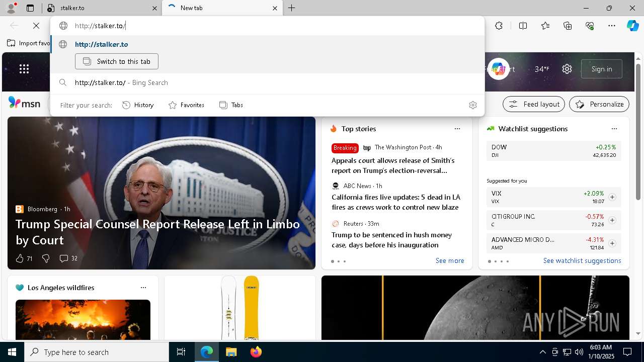This screenshot has width=644, height=362.
Task: Add Citigroup Inc. to watchlist
Action: (x=612, y=220)
